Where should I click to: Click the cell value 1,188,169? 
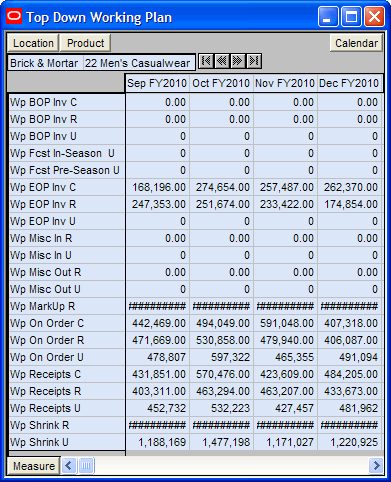pos(158,442)
